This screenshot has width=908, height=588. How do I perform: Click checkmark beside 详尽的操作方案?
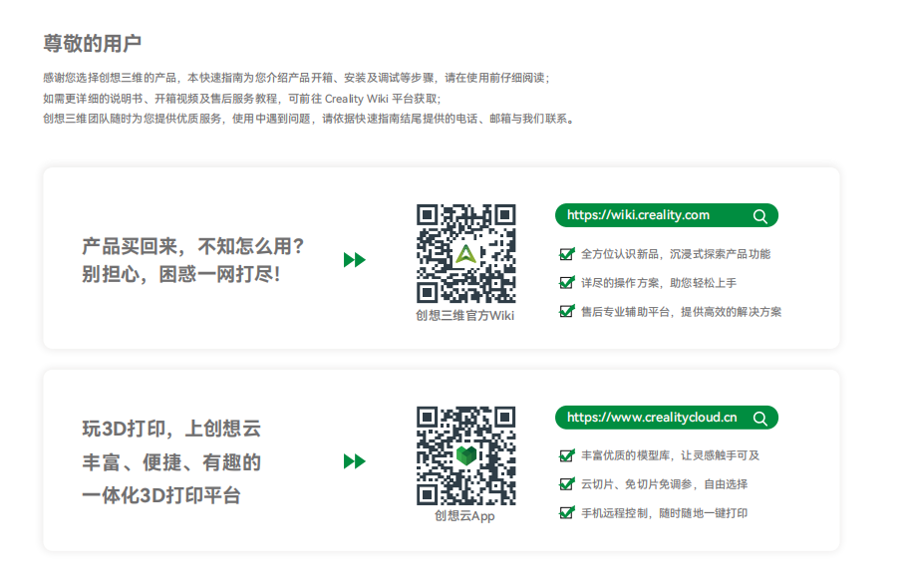[567, 283]
